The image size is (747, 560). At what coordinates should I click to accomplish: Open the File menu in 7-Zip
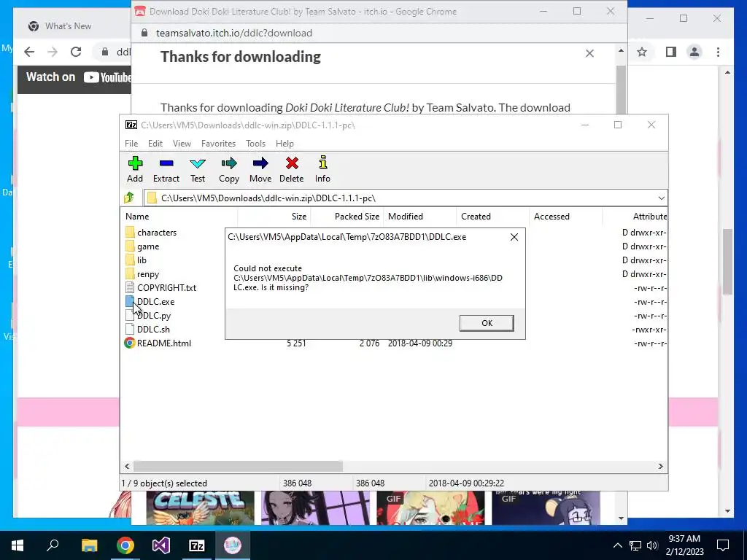point(131,144)
